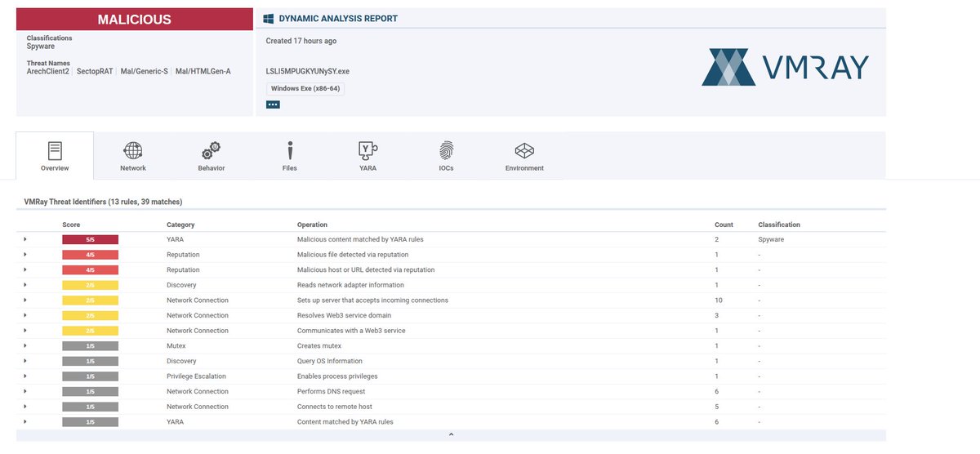Viewport: 980px width, 454px height.
Task: Click count 10 for incoming connections row
Action: [x=719, y=300]
